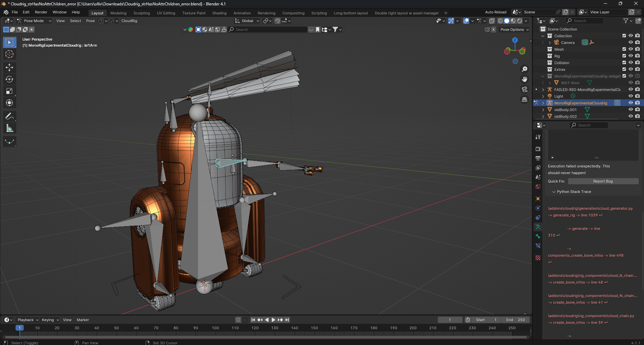This screenshot has width=644, height=345.
Task: Open the Render menu
Action: (41, 12)
